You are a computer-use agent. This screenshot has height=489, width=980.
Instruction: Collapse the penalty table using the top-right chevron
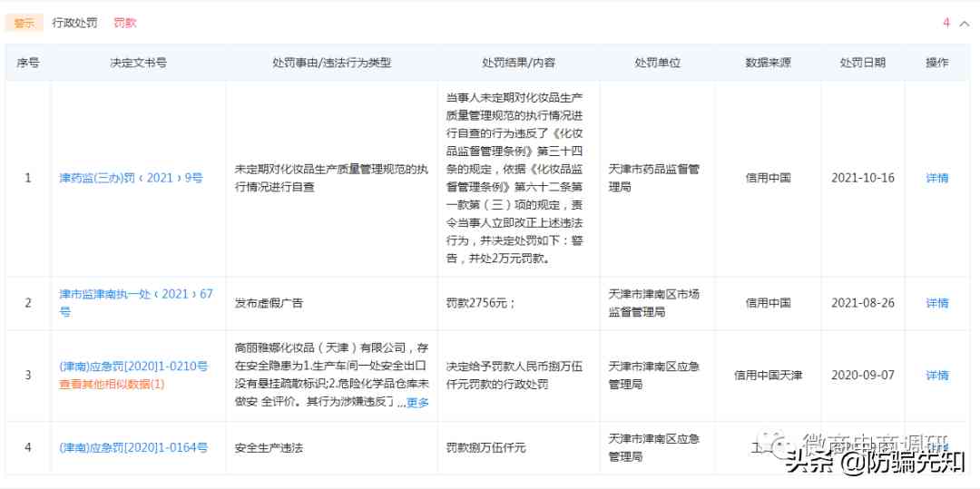pos(965,24)
